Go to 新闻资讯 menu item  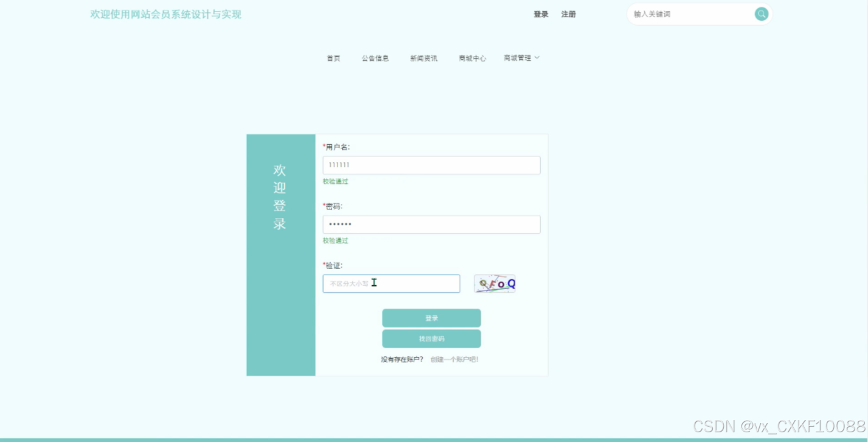tap(423, 58)
